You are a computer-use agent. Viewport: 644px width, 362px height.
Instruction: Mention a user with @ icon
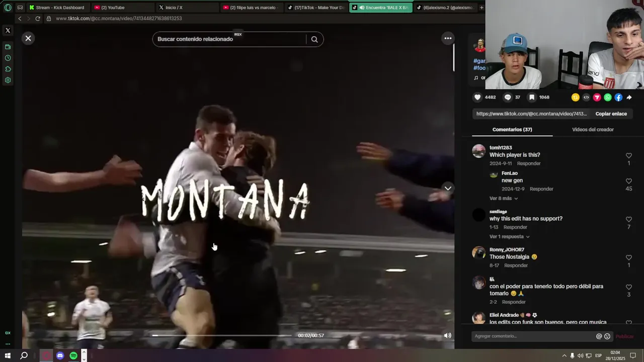pyautogui.click(x=599, y=336)
